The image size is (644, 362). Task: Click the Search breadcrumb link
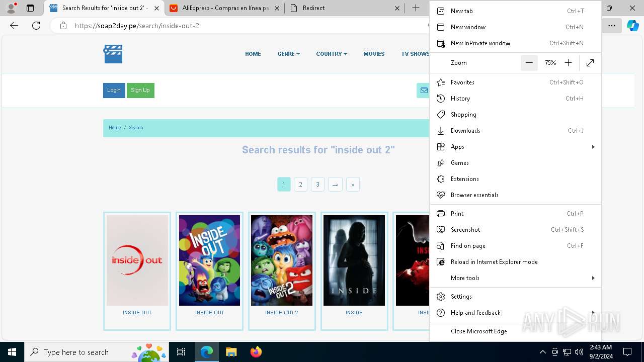[x=136, y=128]
